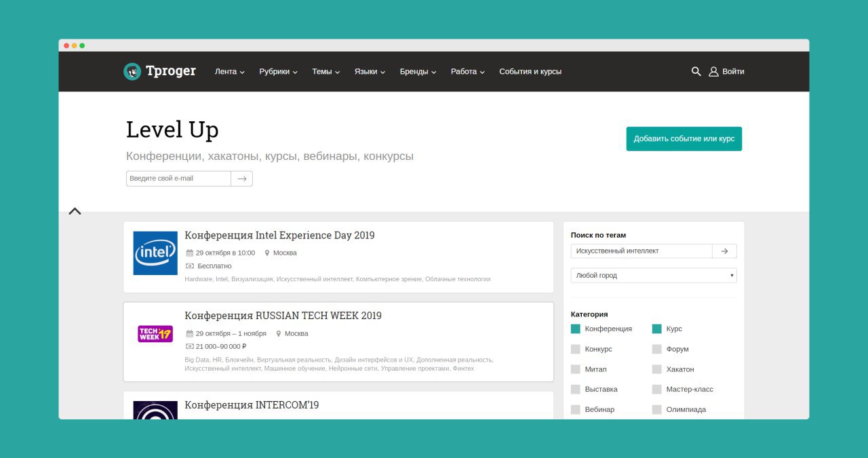
Task: Click the location pin in RUSSIAN TECH WEEK event
Action: 279,333
